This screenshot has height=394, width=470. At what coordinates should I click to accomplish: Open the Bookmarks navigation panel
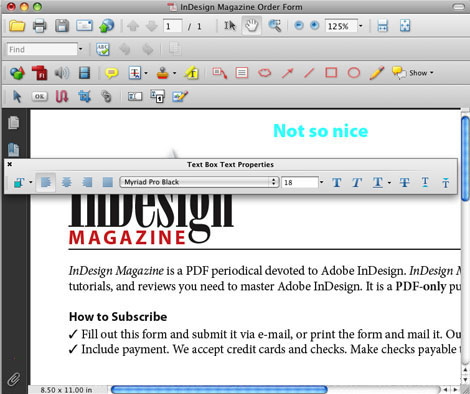tap(13, 150)
